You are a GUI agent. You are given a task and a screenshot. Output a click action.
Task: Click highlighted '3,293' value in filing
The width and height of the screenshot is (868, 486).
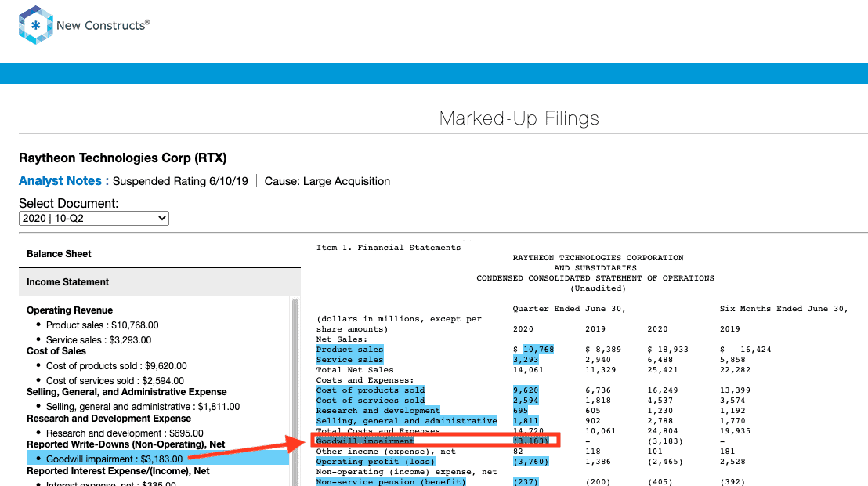526,360
